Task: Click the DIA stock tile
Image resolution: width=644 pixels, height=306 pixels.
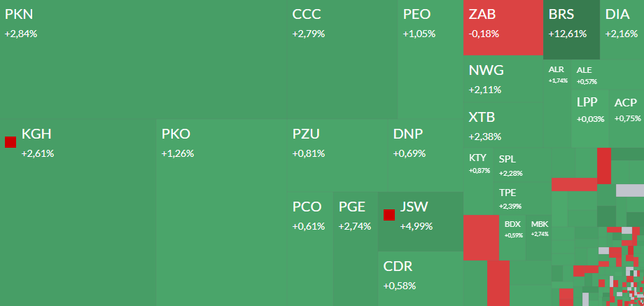Action: click(x=622, y=28)
